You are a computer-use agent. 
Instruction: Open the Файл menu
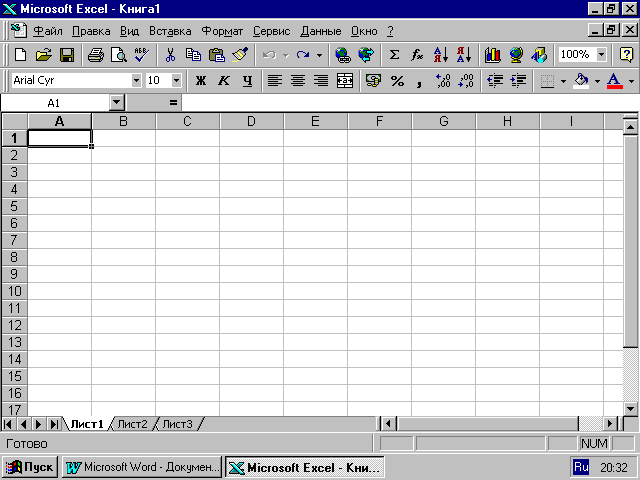(x=48, y=31)
